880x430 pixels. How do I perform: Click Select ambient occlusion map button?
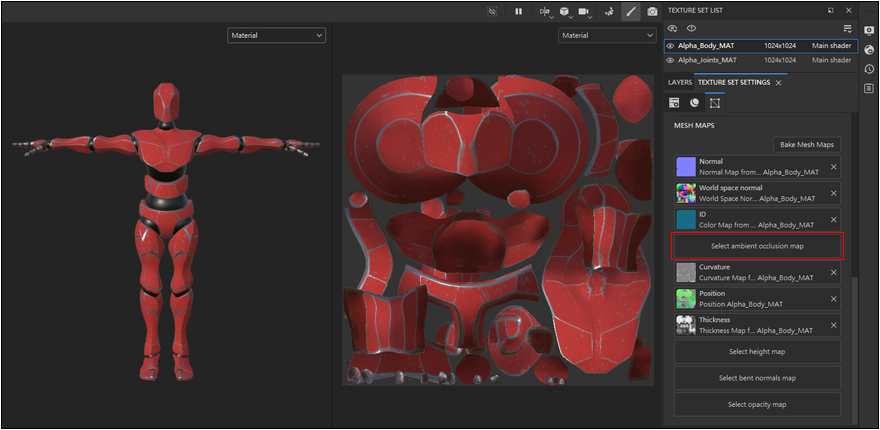point(757,246)
